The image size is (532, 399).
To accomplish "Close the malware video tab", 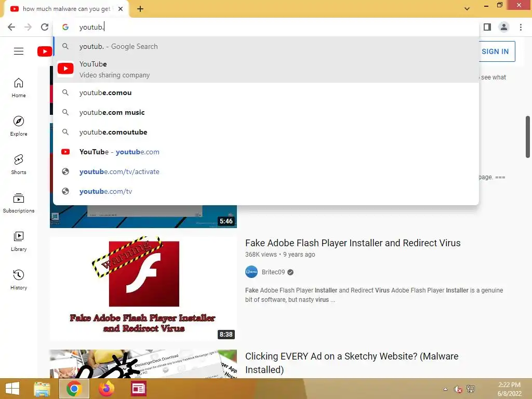I will tap(121, 9).
